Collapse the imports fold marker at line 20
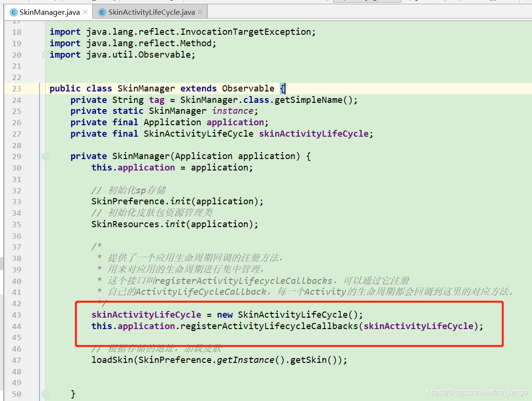The height and width of the screenshot is (401, 532). click(45, 54)
